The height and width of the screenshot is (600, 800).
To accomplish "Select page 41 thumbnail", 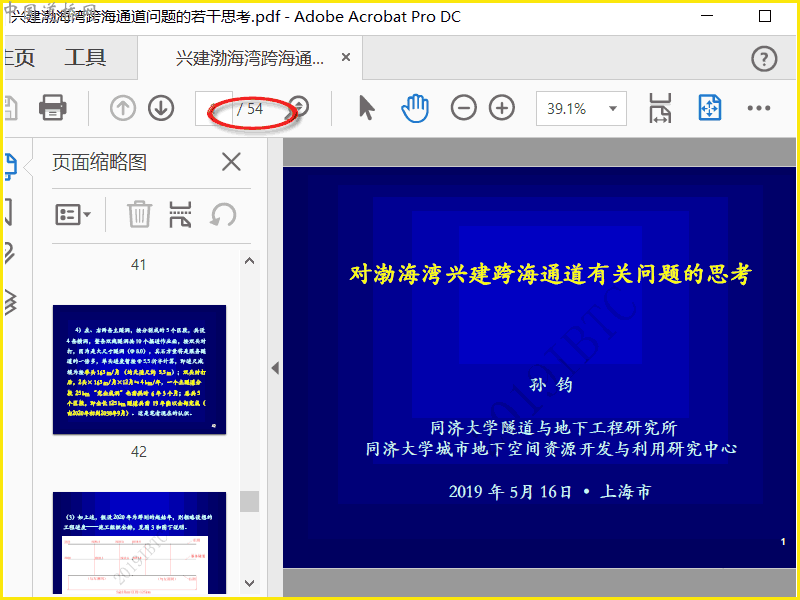I will (x=138, y=265).
